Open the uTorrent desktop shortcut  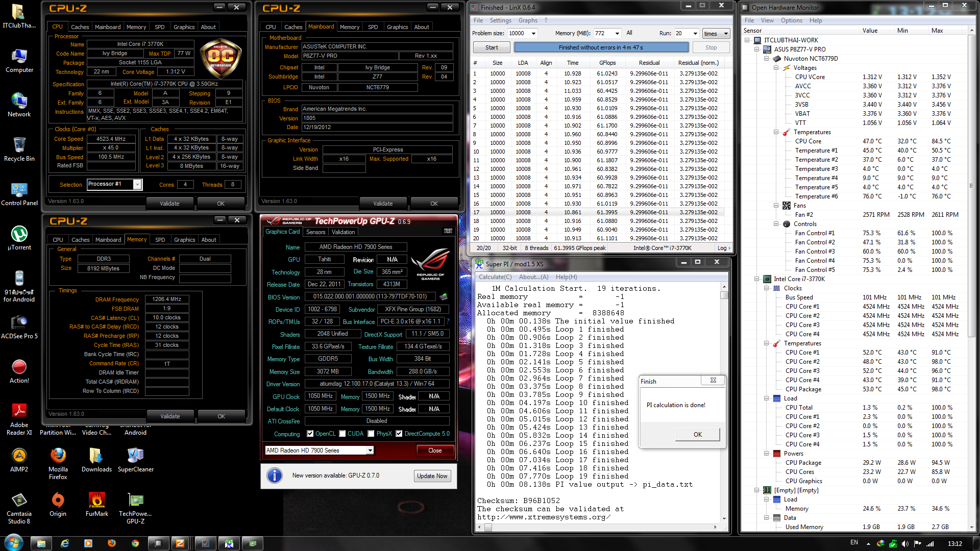point(19,234)
